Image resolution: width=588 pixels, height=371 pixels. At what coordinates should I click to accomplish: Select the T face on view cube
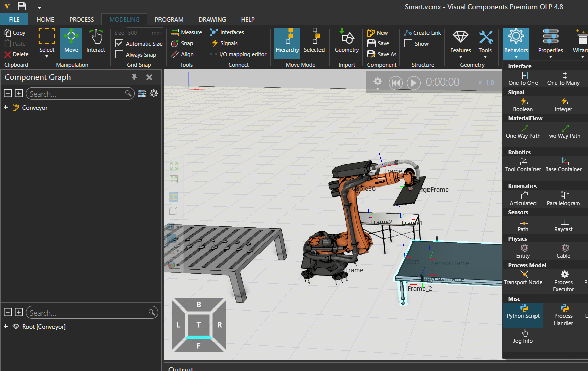pos(199,325)
